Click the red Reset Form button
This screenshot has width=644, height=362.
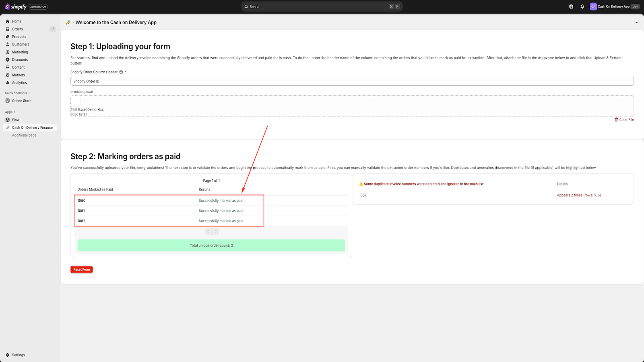(x=82, y=269)
